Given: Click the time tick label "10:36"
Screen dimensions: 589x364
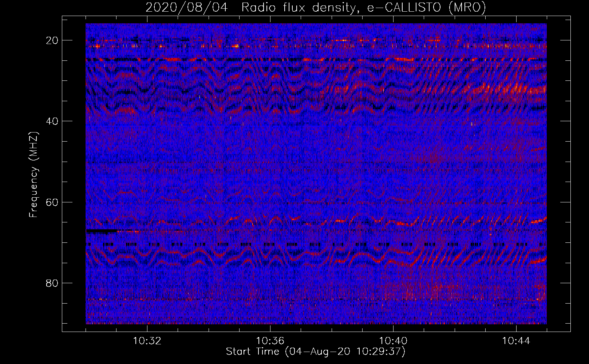Looking at the screenshot, I should (x=270, y=341).
